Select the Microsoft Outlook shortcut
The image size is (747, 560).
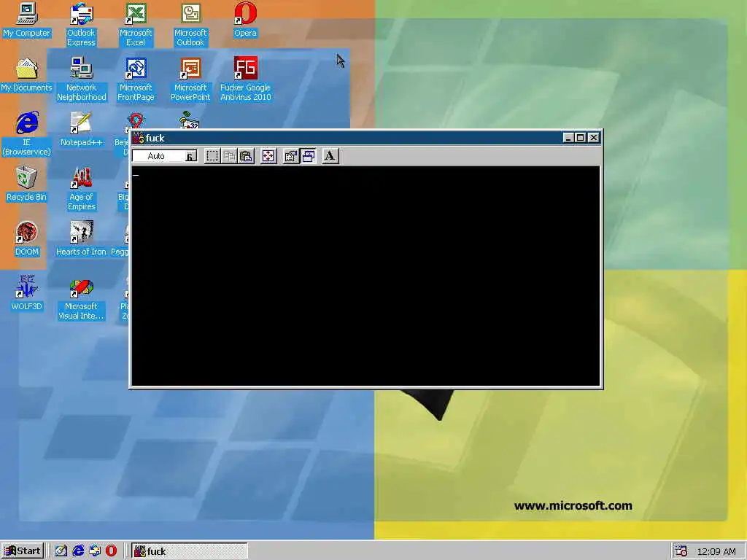[x=190, y=25]
